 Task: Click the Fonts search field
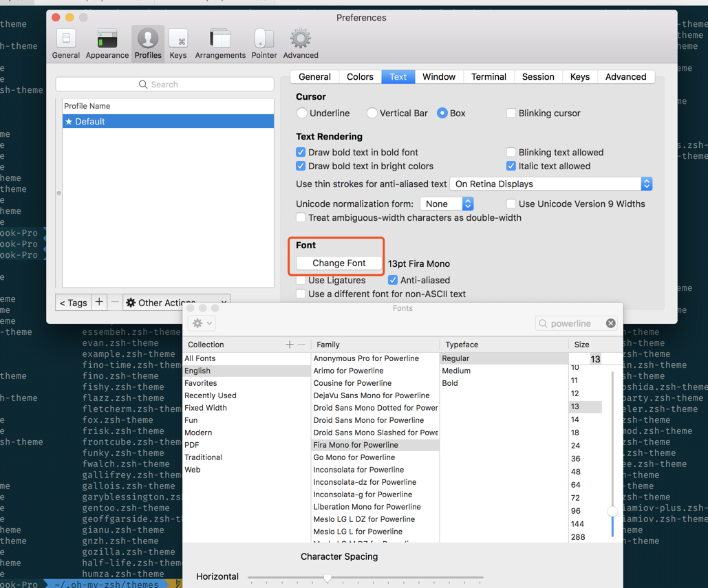(x=576, y=323)
